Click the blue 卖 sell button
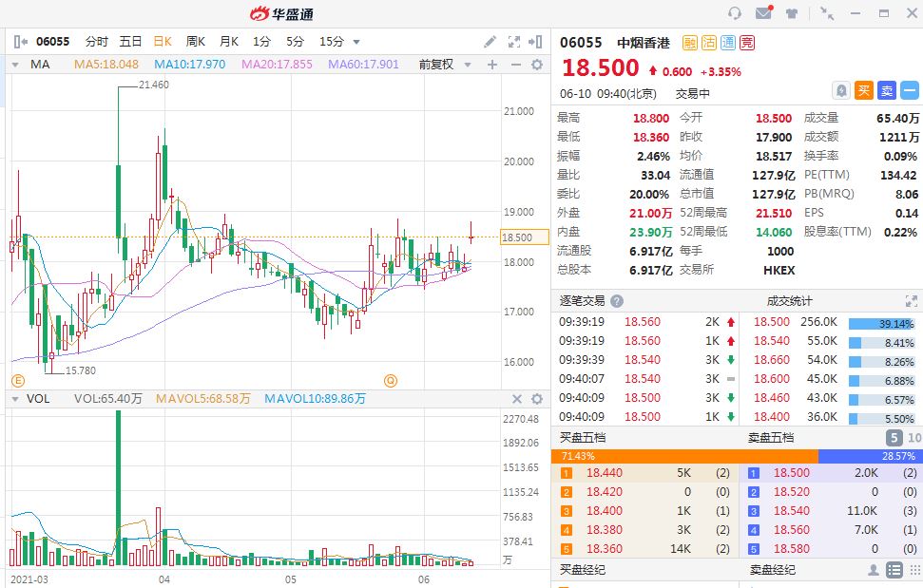Viewport: 923px width, 588px height. [x=887, y=90]
